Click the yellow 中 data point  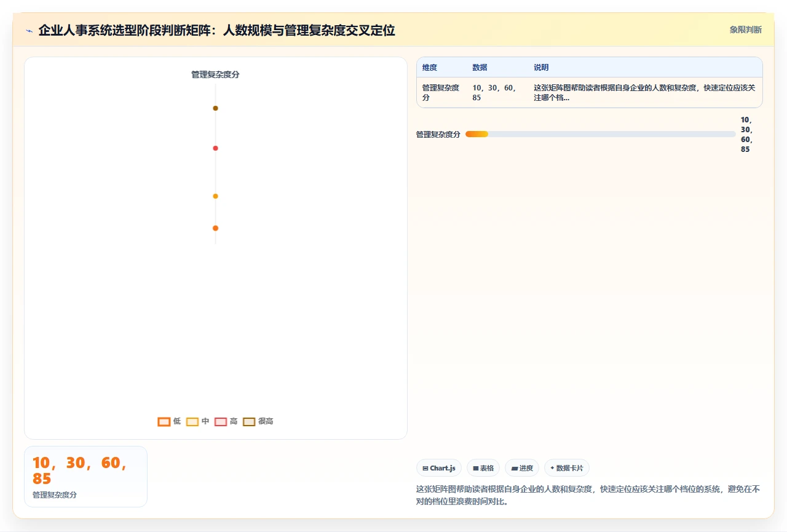click(x=215, y=196)
